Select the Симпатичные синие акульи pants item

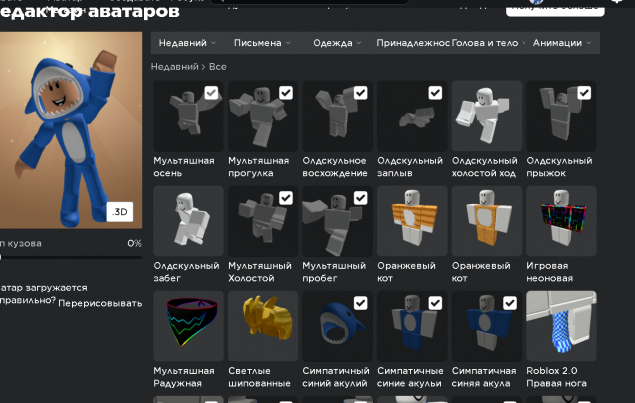click(x=412, y=326)
